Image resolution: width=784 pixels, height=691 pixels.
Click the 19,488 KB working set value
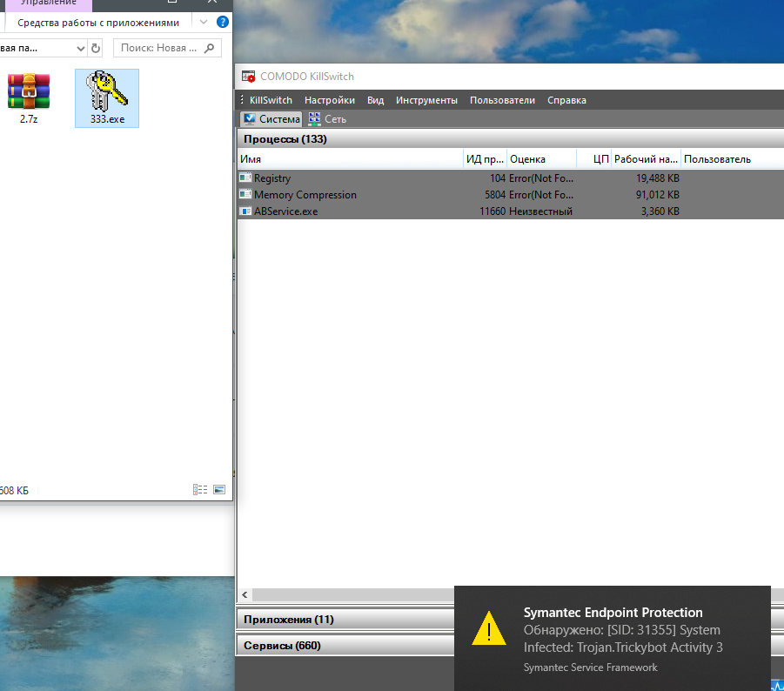(x=658, y=178)
